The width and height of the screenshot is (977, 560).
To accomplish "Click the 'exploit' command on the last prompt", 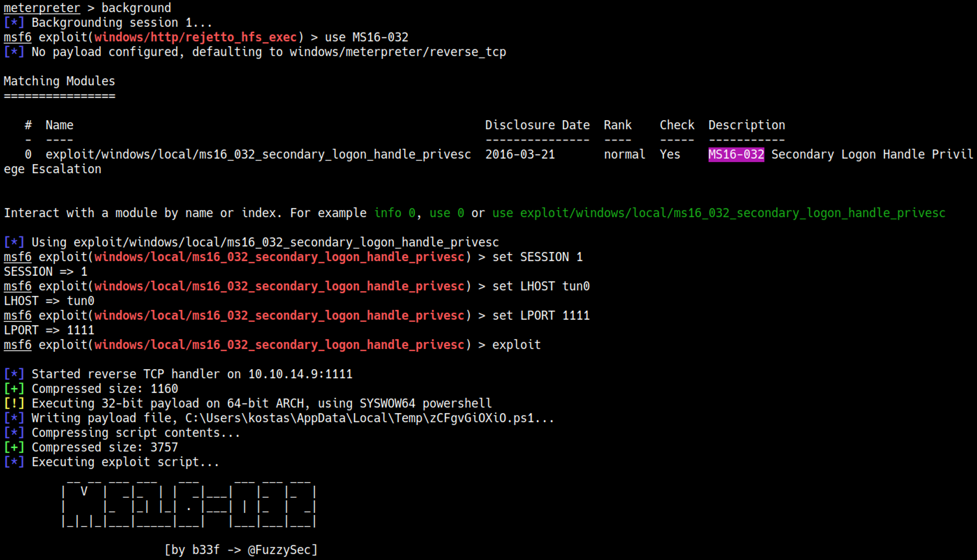I will pos(516,345).
